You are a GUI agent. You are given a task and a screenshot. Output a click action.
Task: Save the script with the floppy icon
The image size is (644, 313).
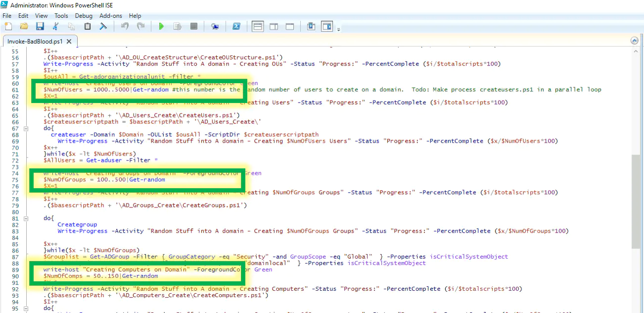coord(40,27)
